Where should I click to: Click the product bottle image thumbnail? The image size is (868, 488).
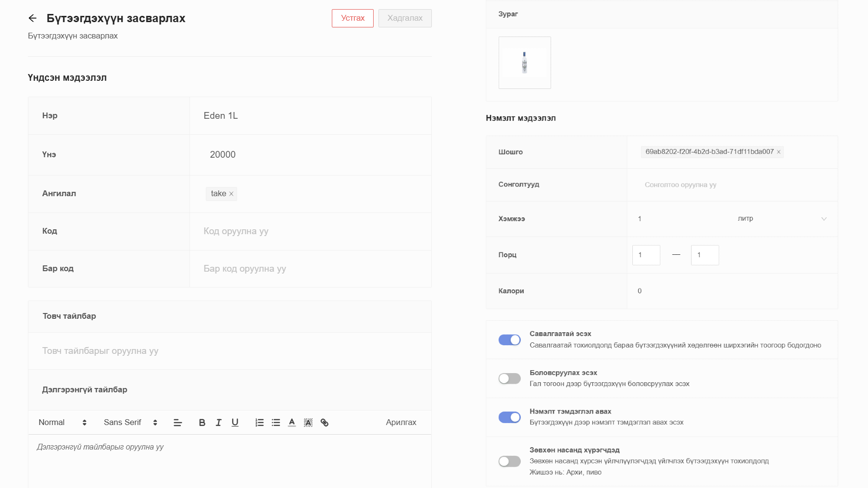(525, 63)
